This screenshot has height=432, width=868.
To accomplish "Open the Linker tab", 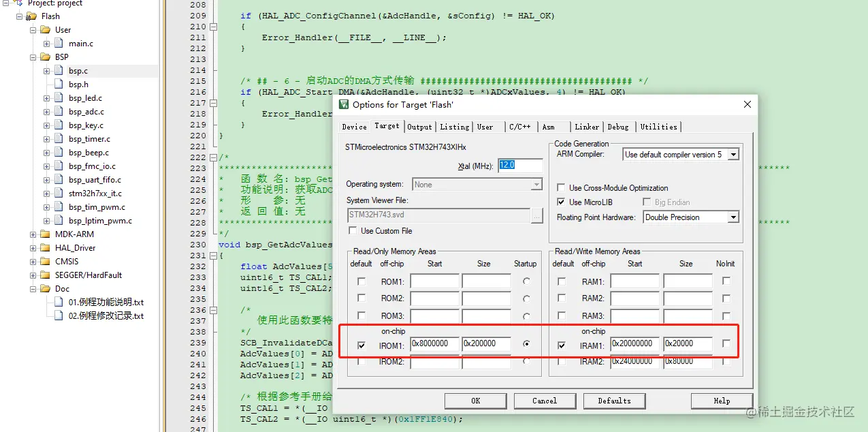I will (x=587, y=127).
